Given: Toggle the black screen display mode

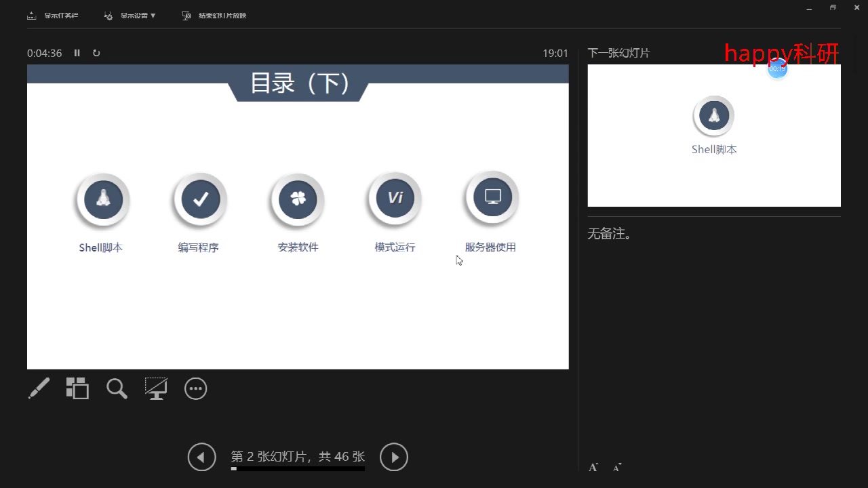Looking at the screenshot, I should pyautogui.click(x=156, y=388).
